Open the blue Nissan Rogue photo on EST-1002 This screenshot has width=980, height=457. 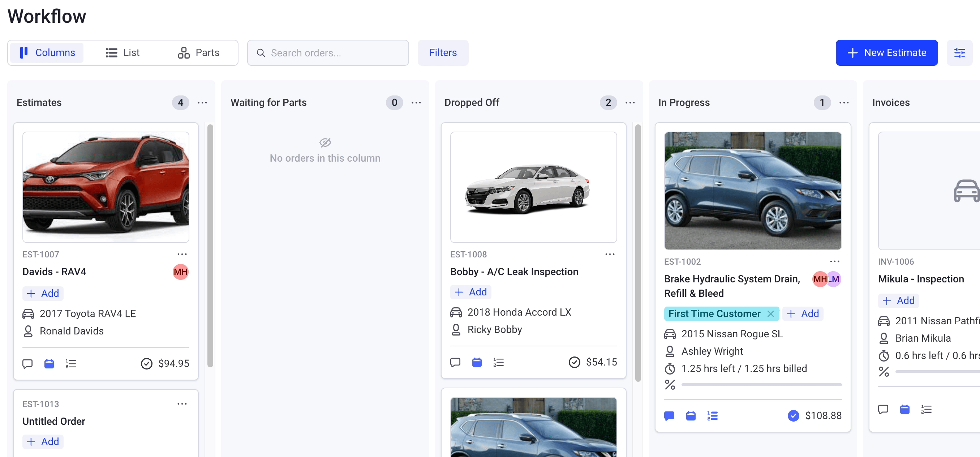[x=752, y=191]
